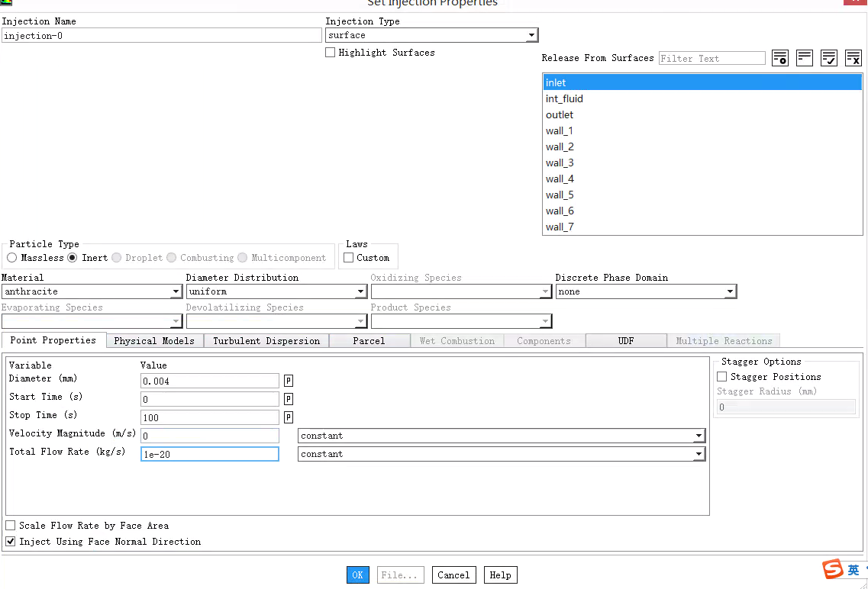Check Scale Flow Rate by Face Area
This screenshot has width=868, height=589.
point(11,526)
